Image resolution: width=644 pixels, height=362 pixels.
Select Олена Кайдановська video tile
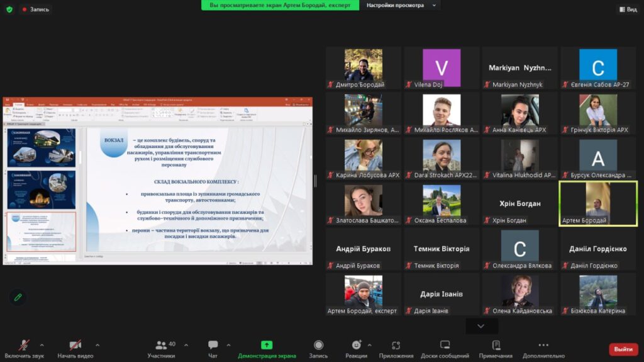pos(519,294)
